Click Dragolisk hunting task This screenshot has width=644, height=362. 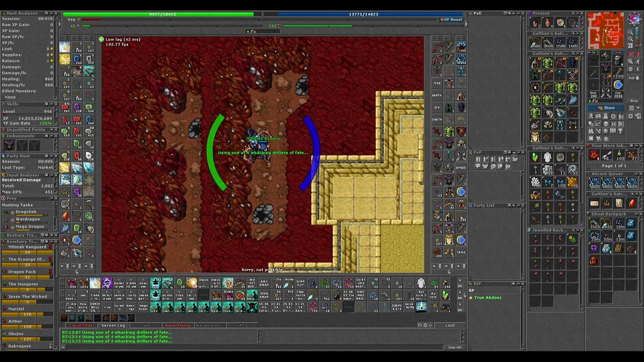26,212
